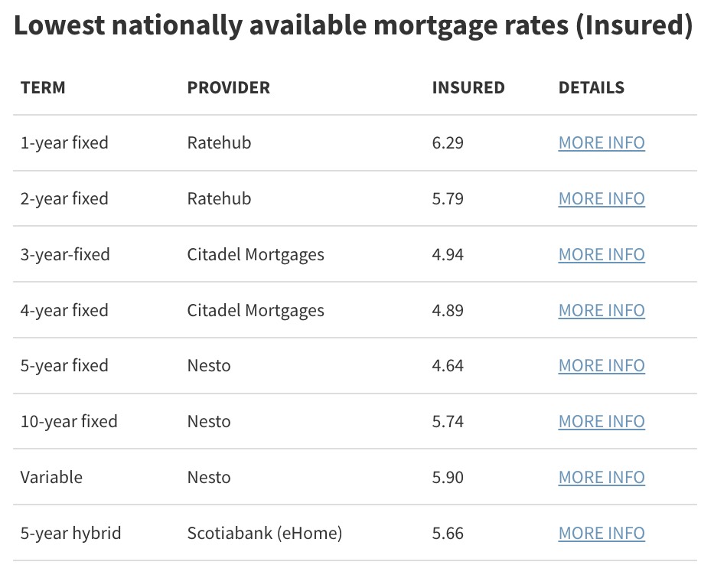Select the 5-year fixed term cell
Screen dimensions: 701x588
coord(64,366)
